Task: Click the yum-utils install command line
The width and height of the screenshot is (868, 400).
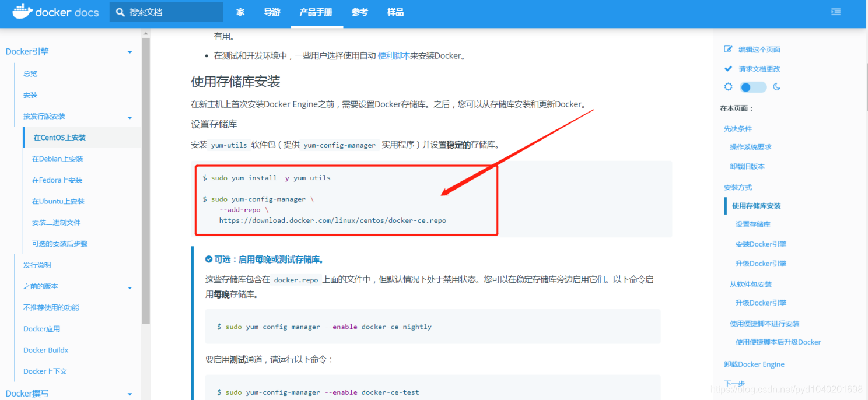Action: pyautogui.click(x=267, y=178)
